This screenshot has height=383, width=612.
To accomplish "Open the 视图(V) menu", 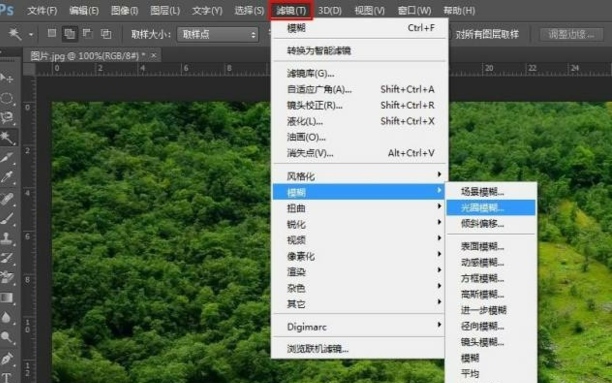I will (x=369, y=11).
